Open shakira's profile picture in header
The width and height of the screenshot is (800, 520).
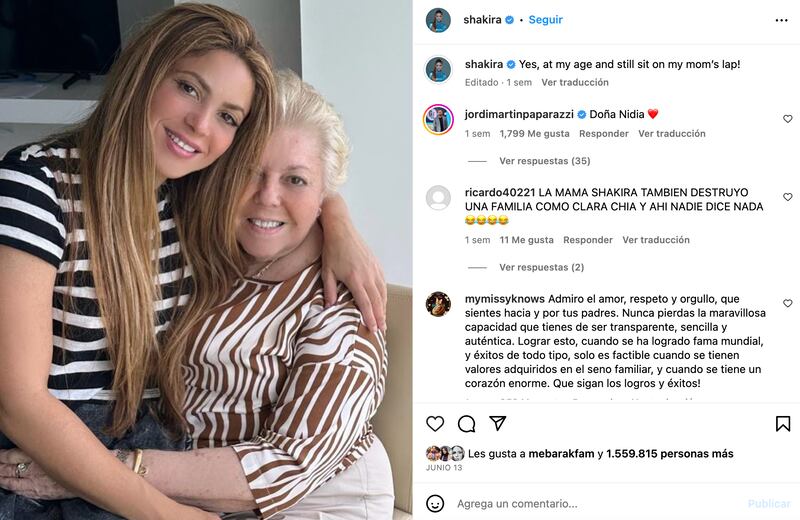(x=438, y=20)
